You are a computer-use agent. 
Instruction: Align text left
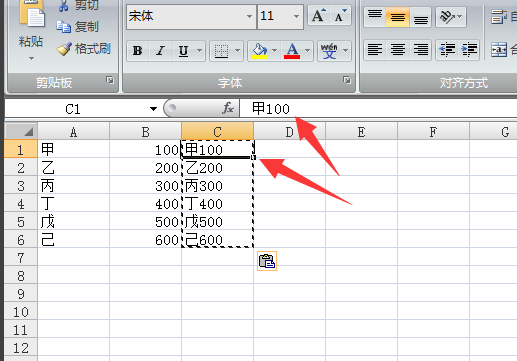pos(375,50)
